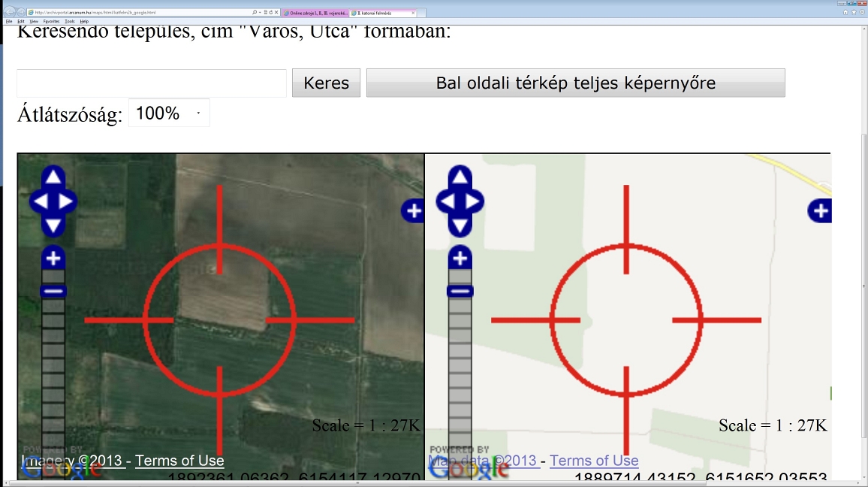The width and height of the screenshot is (868, 487).
Task: Pan the right road map up
Action: pos(460,177)
